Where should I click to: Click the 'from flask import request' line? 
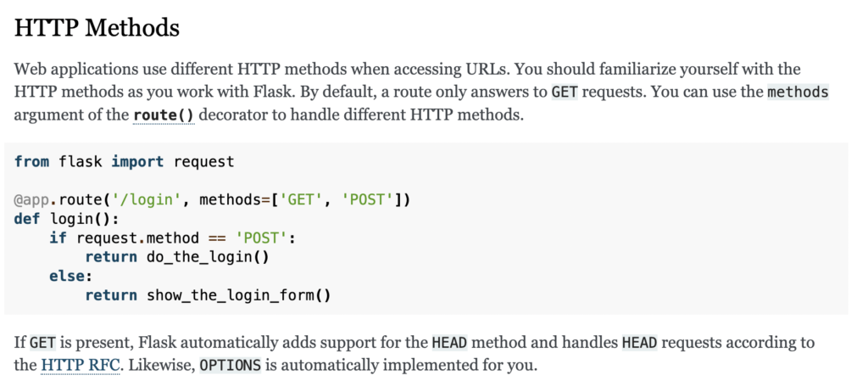point(125,162)
